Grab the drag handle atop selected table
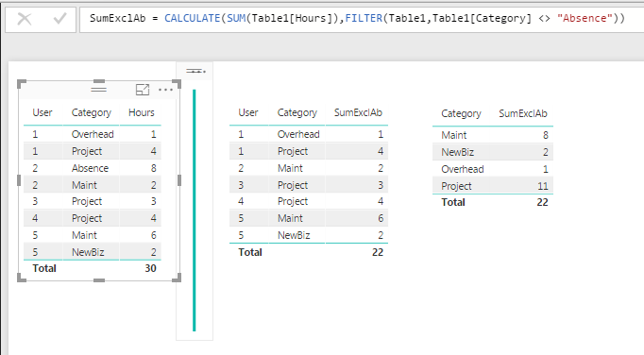This screenshot has width=644, height=355. (x=98, y=89)
